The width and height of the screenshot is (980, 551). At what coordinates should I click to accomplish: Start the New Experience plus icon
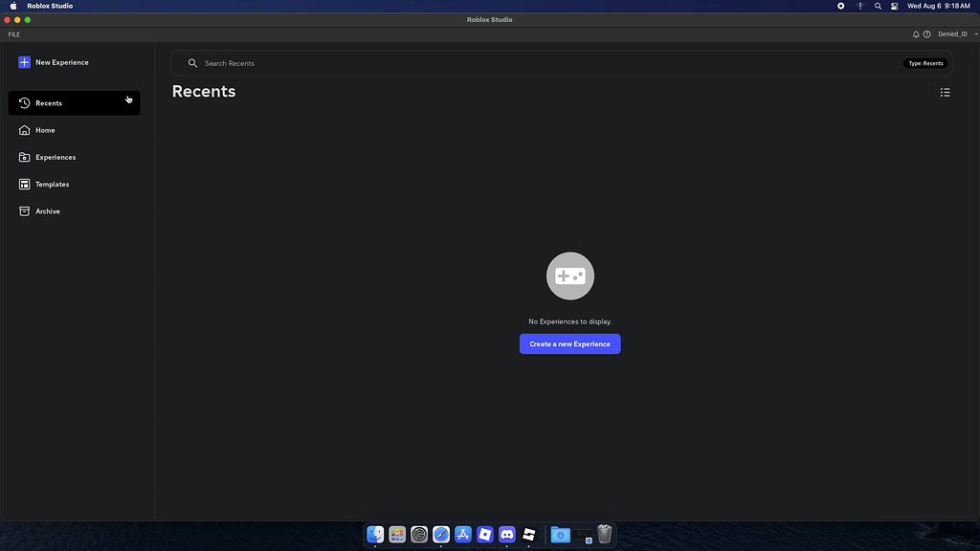[x=24, y=61]
